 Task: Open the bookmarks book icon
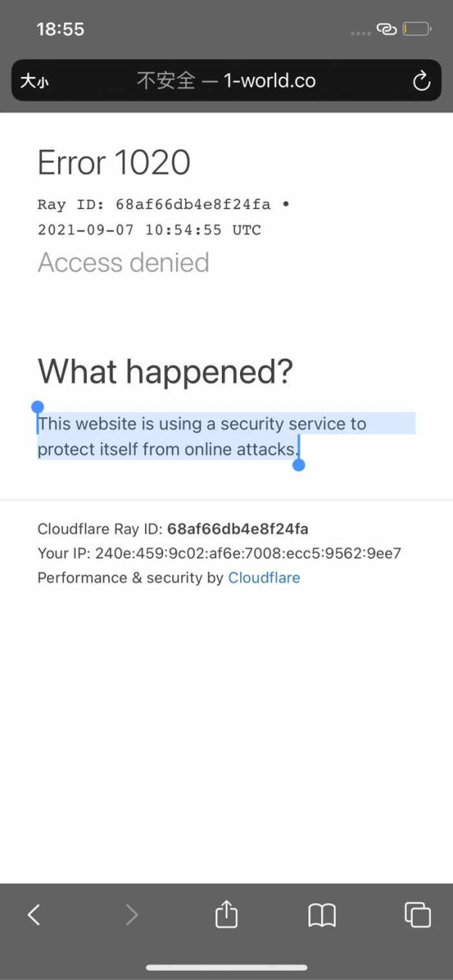coord(322,915)
